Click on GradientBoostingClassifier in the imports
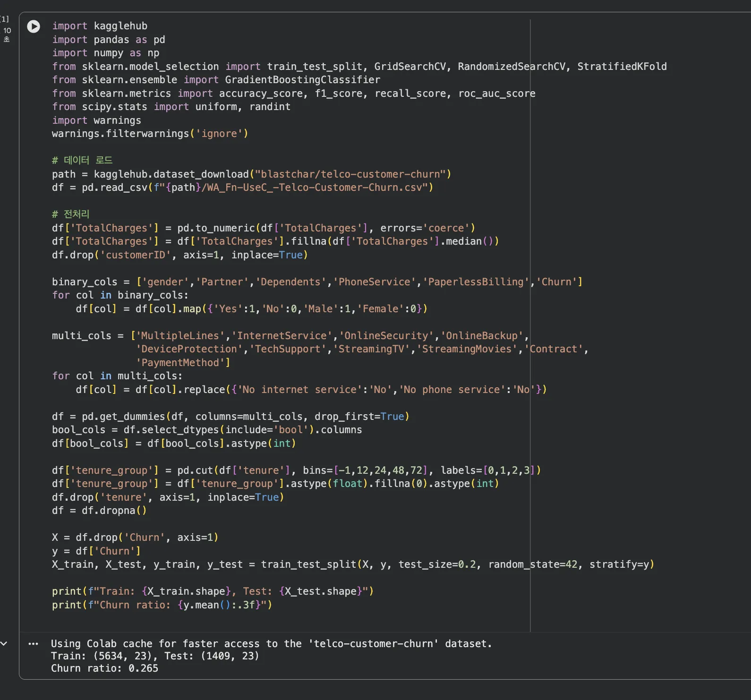This screenshot has width=751, height=700. [x=302, y=80]
